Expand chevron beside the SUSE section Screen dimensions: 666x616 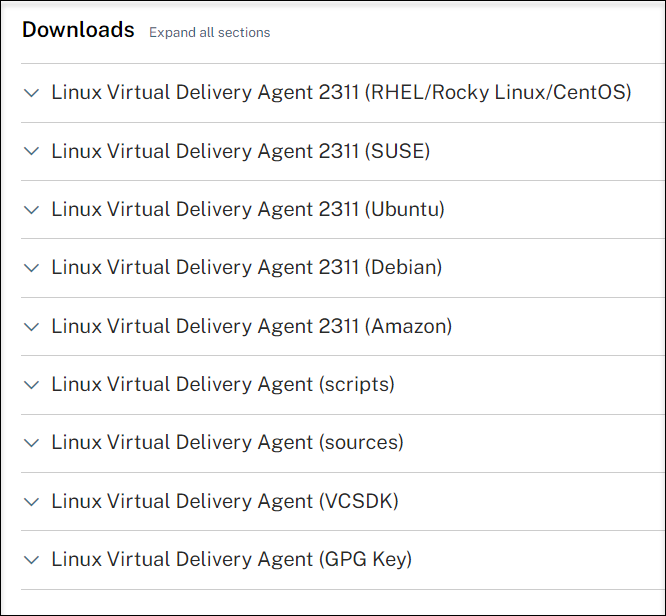[x=32, y=151]
